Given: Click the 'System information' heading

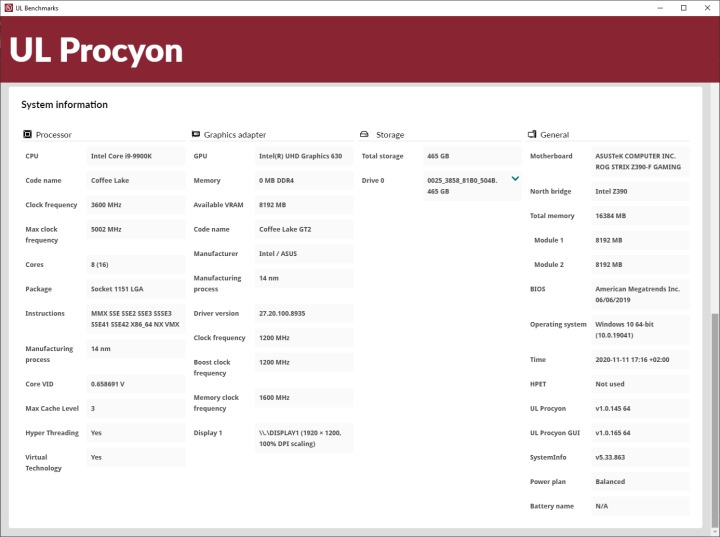Looking at the screenshot, I should click(x=64, y=105).
